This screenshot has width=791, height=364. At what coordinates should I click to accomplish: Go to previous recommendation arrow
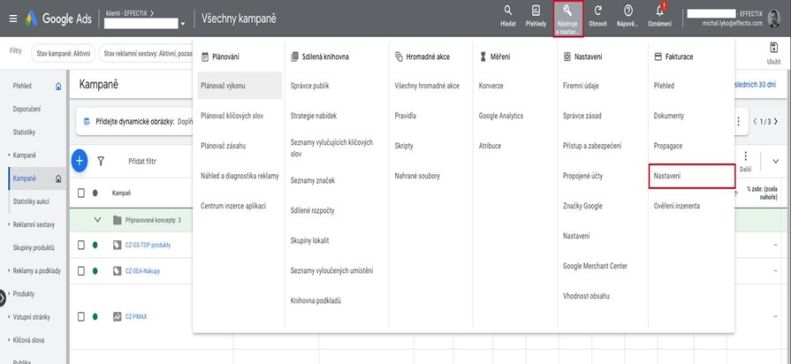pyautogui.click(x=755, y=122)
